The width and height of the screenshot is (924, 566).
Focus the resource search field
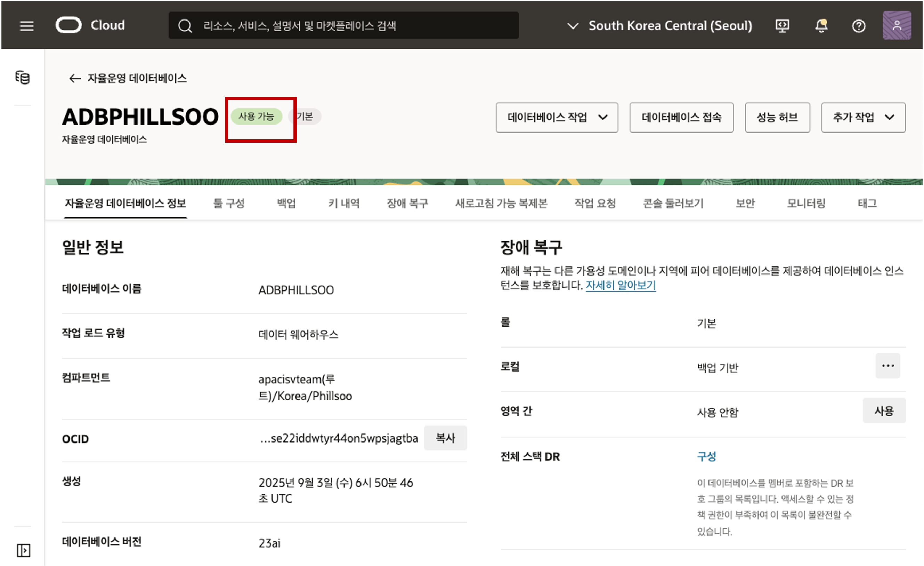tap(343, 25)
